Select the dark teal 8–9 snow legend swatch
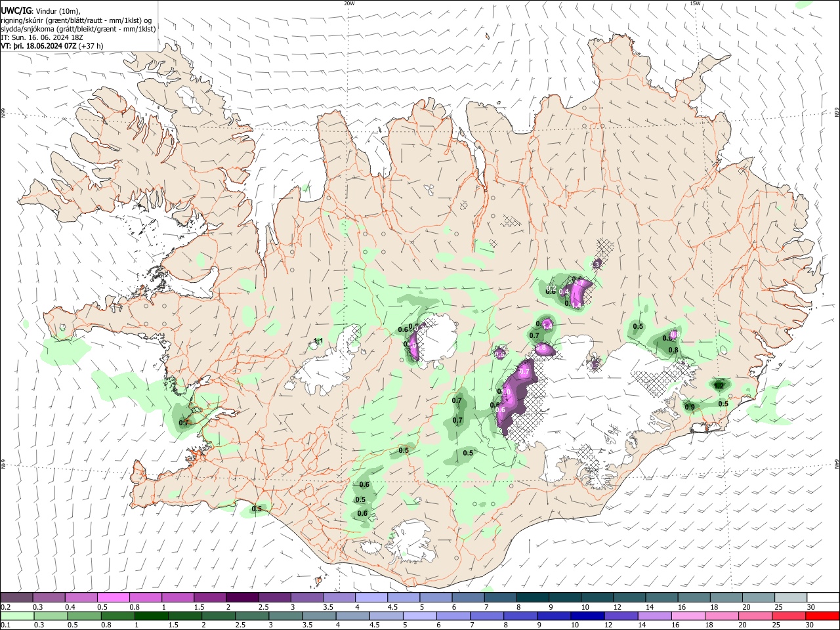Image resolution: width=840 pixels, height=630 pixels. (533, 597)
